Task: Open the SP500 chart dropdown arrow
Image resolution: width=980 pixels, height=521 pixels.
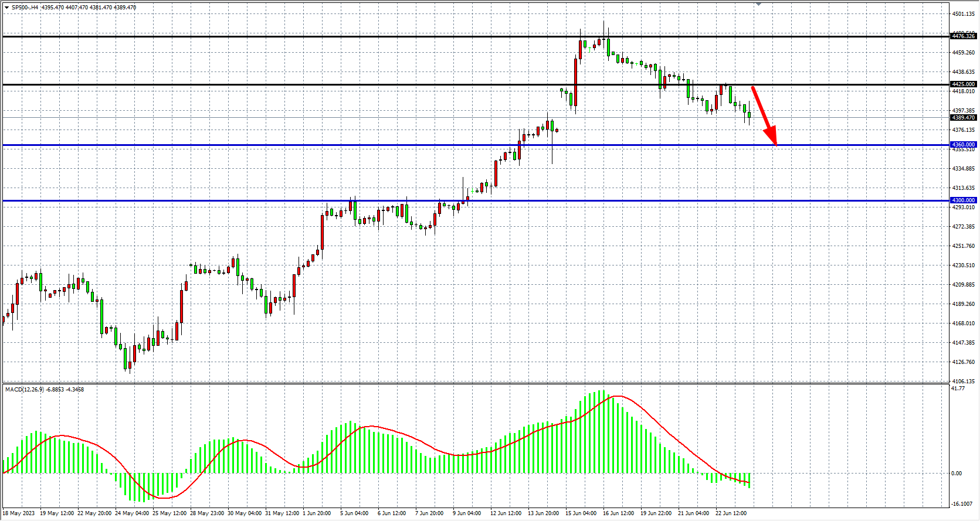Action: tap(6, 8)
